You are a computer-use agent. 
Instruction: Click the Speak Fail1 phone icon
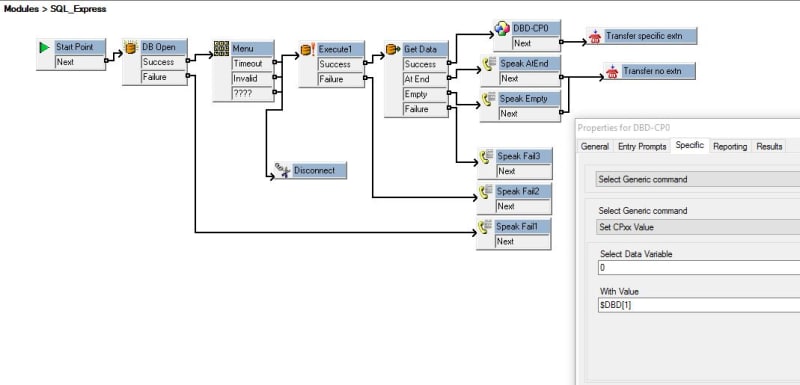[x=486, y=227]
